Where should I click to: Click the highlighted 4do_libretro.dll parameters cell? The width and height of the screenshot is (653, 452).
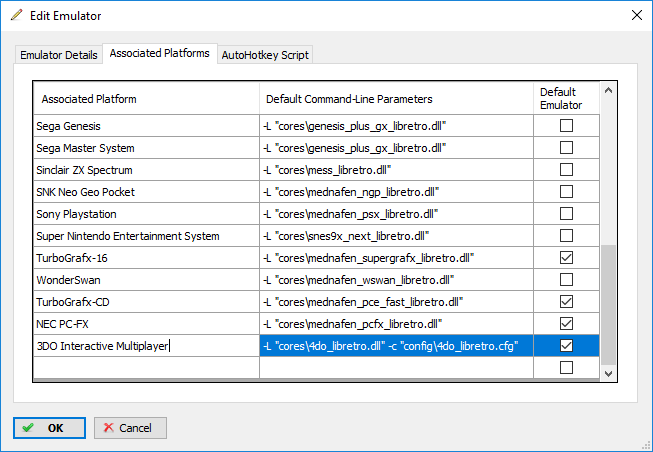(x=396, y=346)
